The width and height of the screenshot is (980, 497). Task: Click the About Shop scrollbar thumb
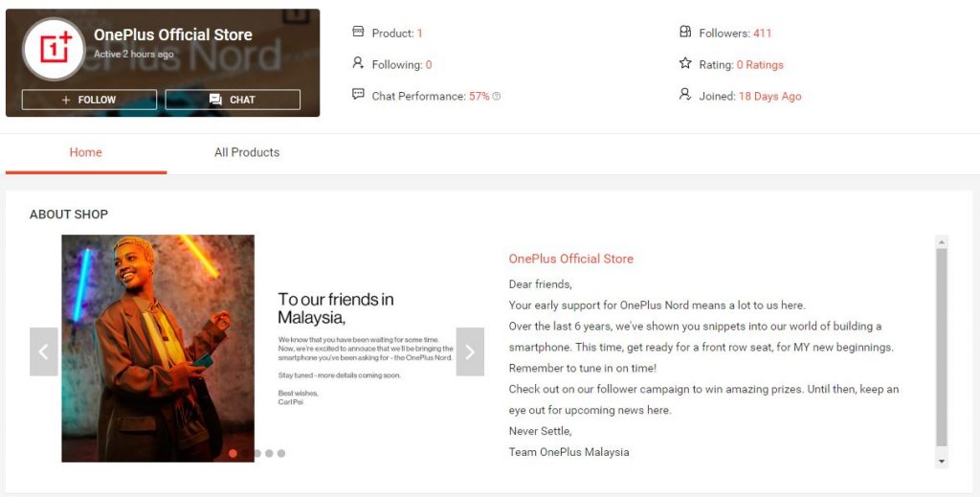[942, 348]
